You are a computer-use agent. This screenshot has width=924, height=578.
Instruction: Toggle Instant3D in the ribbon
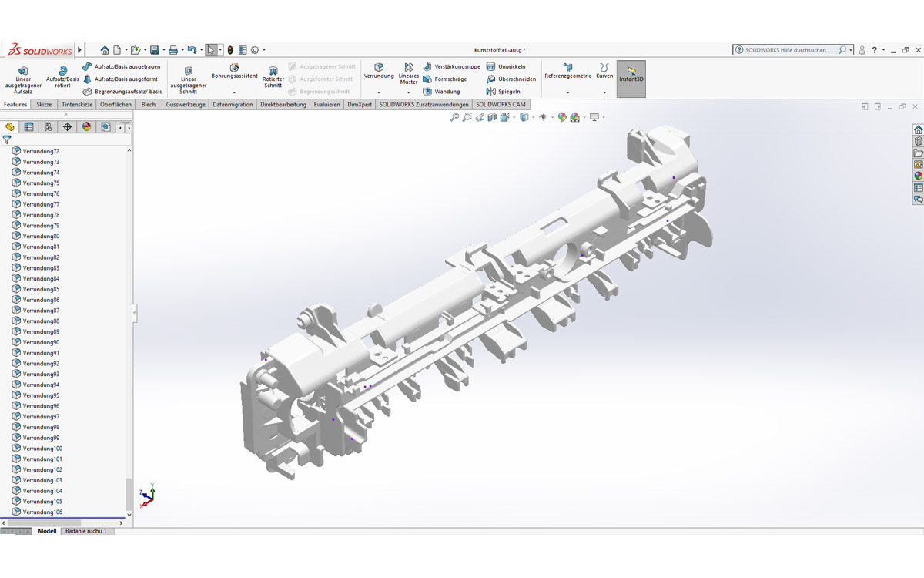click(631, 77)
